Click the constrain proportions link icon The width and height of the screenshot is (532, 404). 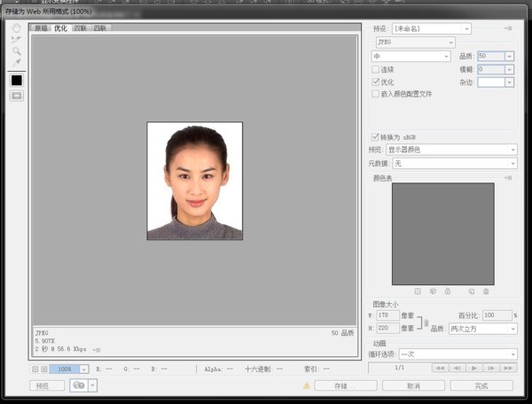point(426,322)
